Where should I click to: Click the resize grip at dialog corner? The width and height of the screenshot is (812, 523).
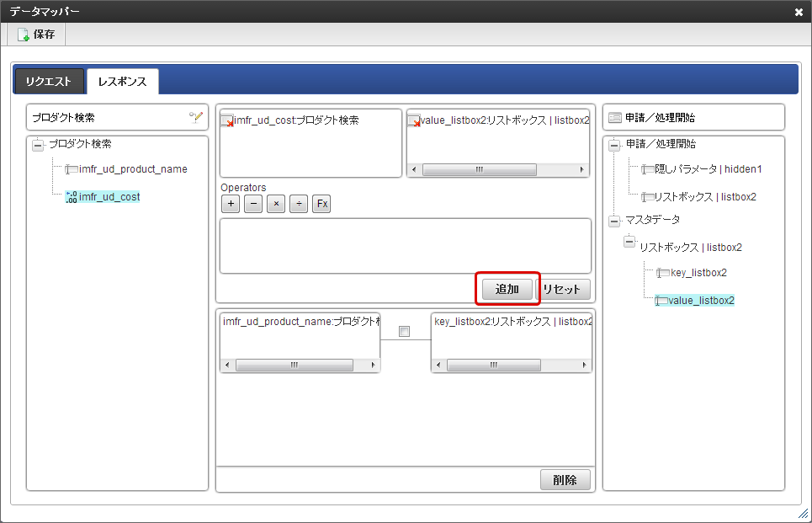pyautogui.click(x=804, y=514)
